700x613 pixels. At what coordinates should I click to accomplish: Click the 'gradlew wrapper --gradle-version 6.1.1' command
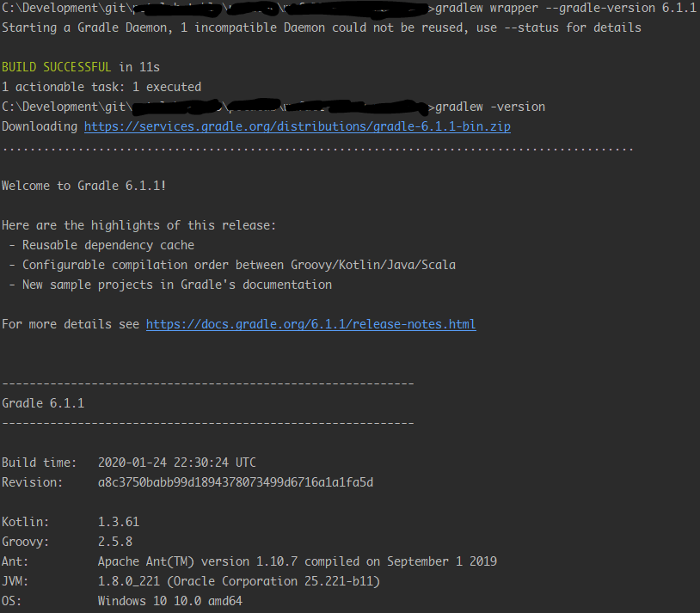pos(566,8)
